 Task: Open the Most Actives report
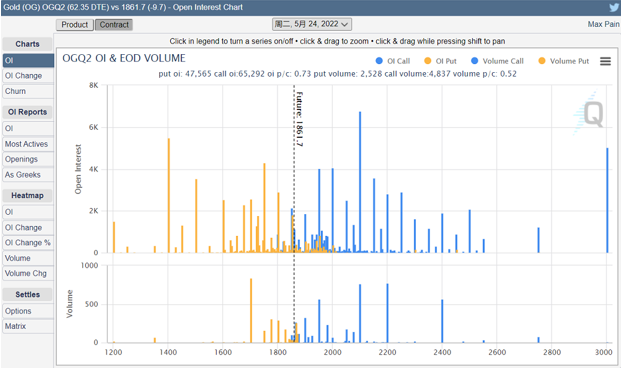(28, 144)
